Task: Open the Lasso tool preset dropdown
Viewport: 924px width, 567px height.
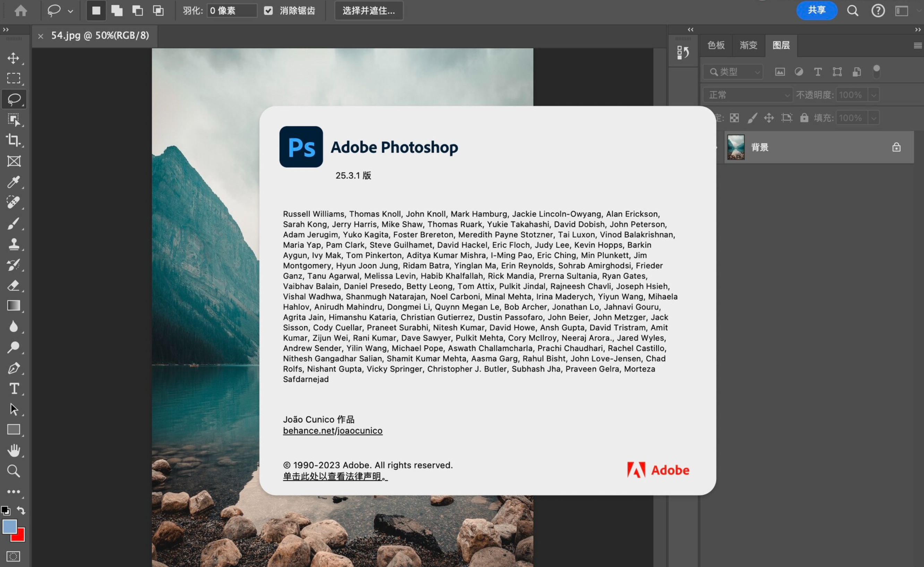Action: click(x=70, y=11)
